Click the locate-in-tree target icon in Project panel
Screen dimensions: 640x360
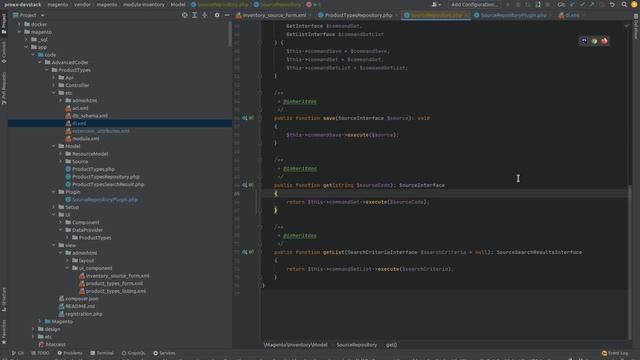tap(184, 15)
